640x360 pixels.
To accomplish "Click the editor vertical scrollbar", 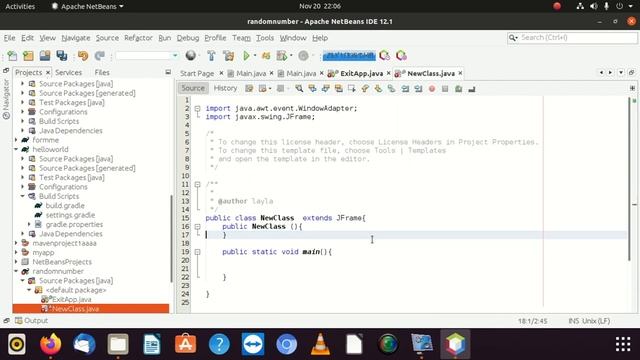I will [x=629, y=179].
